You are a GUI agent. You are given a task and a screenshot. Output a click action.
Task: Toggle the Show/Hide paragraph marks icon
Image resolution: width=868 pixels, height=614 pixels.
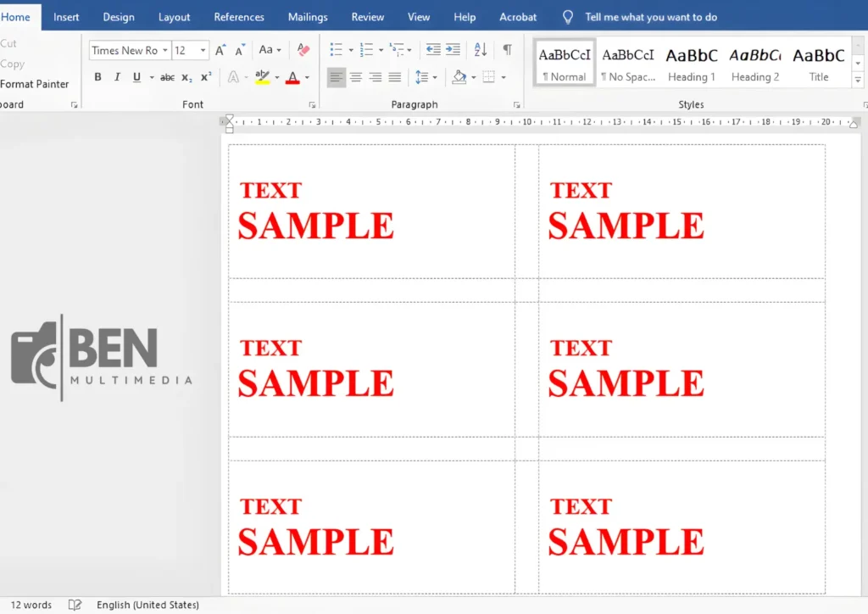coord(506,51)
